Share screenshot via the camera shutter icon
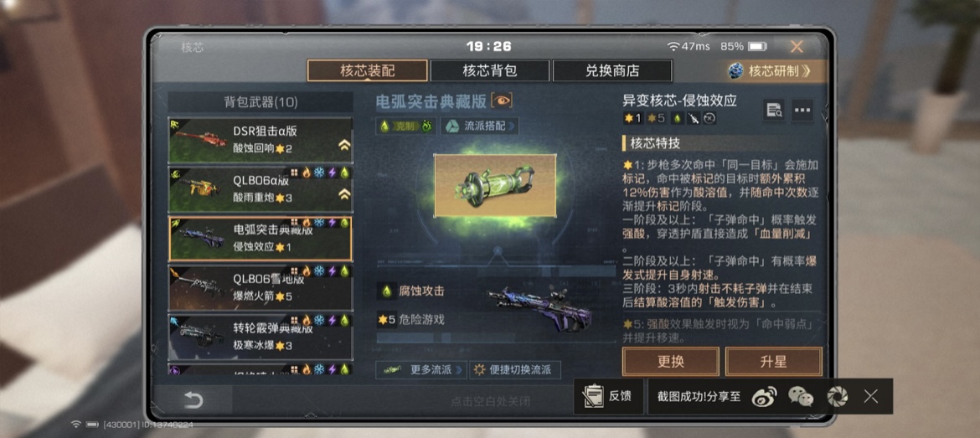The height and width of the screenshot is (438, 980). tap(838, 396)
